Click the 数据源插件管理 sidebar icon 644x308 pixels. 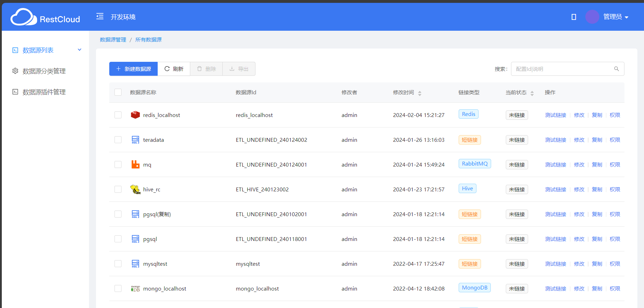tap(15, 92)
